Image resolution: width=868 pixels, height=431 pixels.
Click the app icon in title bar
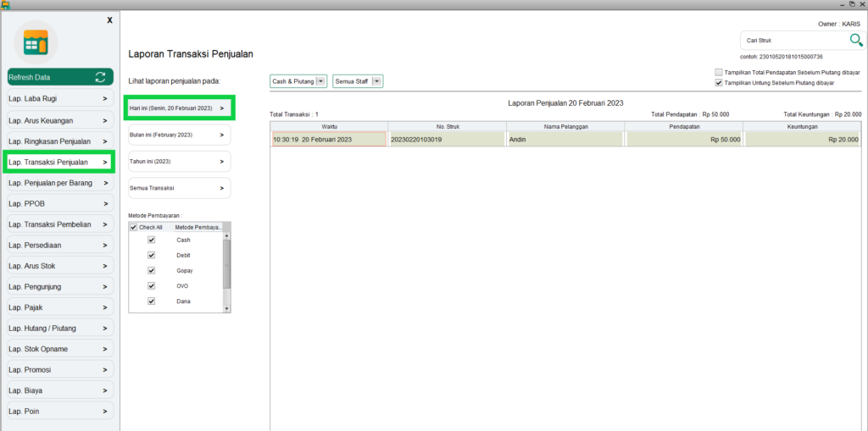click(x=5, y=5)
